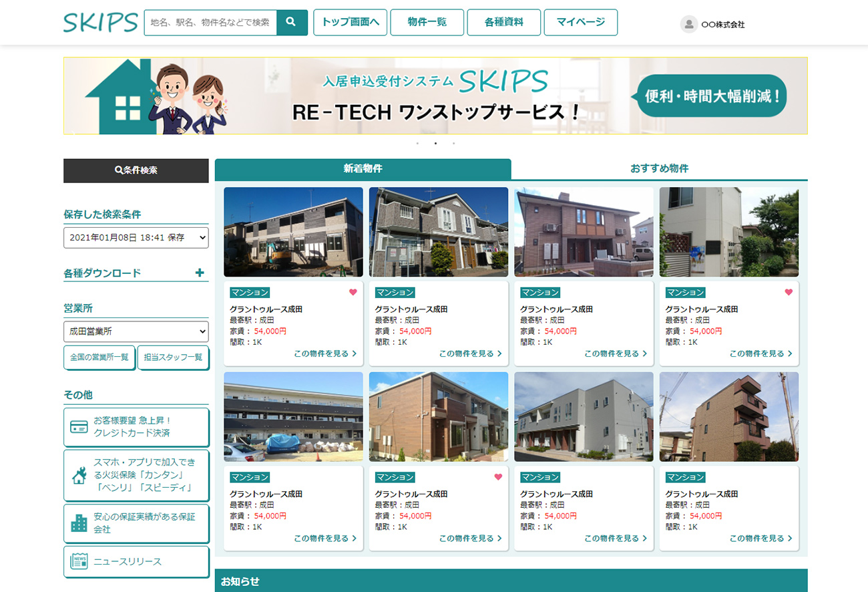Select the 新着物件 tab
Viewport: 868px width, 592px height.
point(363,168)
